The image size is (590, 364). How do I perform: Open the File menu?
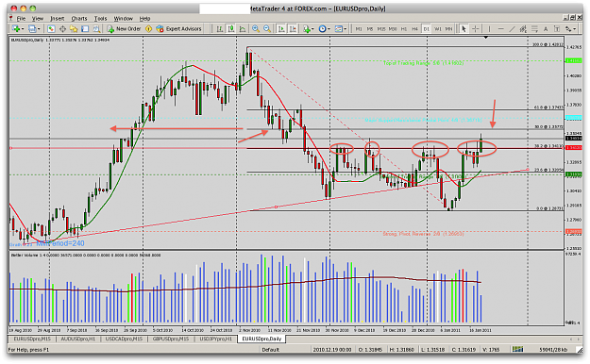tap(21, 18)
